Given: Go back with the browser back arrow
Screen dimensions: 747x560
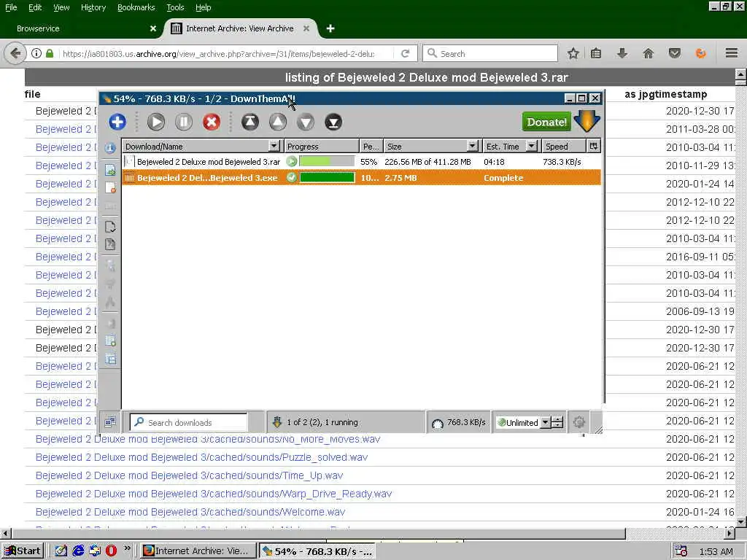Looking at the screenshot, I should tap(15, 53).
